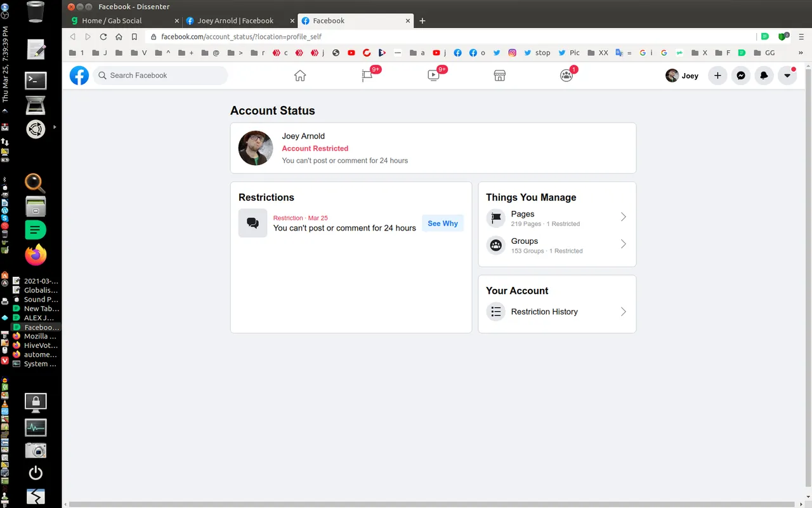Open the 'Pic' Twitter bookmark
The width and height of the screenshot is (812, 508).
tap(570, 53)
